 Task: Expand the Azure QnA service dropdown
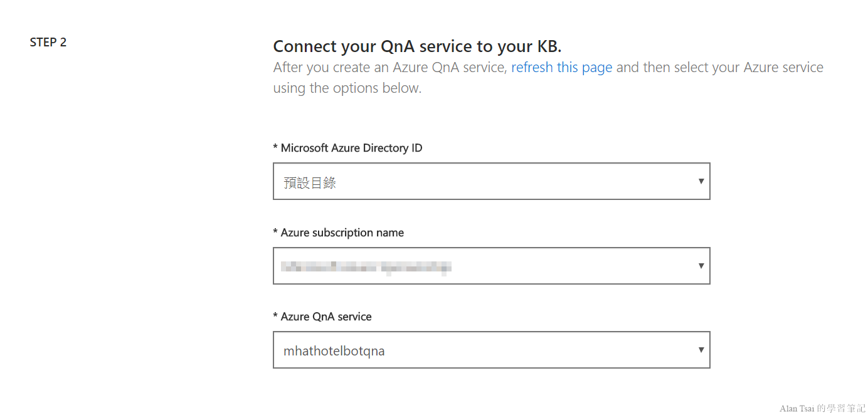[491, 350]
